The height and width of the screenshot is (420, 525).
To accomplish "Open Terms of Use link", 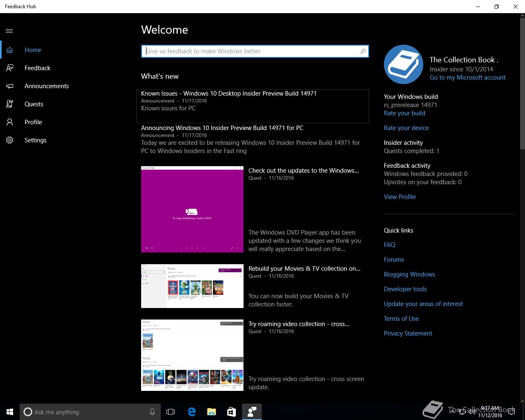I will tap(401, 319).
